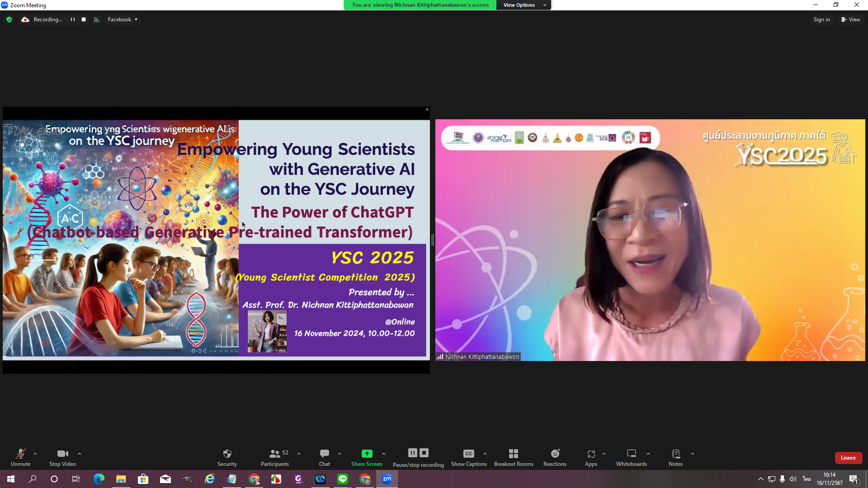Viewport: 868px width, 488px height.
Task: Click the red Leave button
Action: [x=848, y=458]
